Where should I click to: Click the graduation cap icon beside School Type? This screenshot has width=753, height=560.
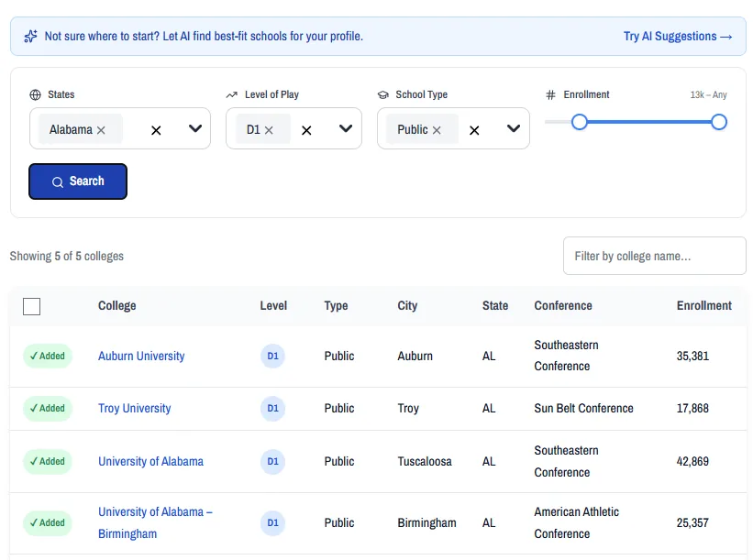click(382, 94)
